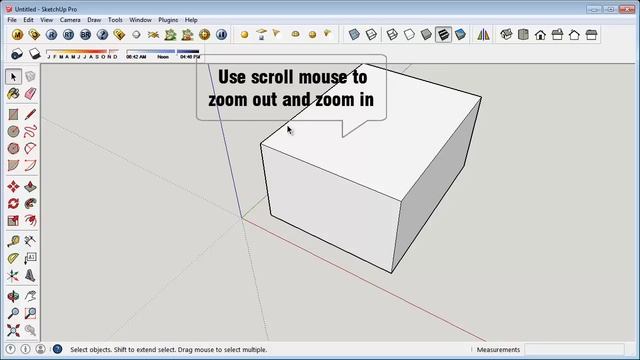This screenshot has width=640, height=360.
Task: Toggle Show/Hide Shadows
Action: click(x=35, y=54)
